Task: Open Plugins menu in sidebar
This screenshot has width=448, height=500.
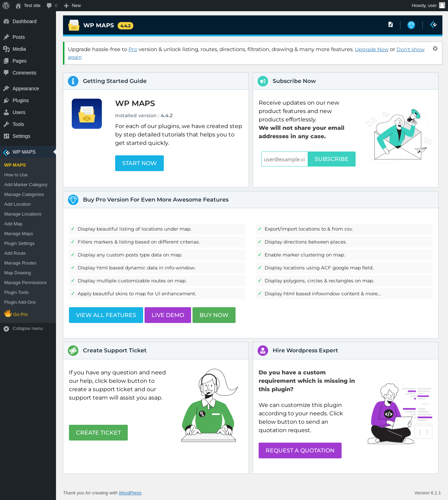Action: point(28,100)
